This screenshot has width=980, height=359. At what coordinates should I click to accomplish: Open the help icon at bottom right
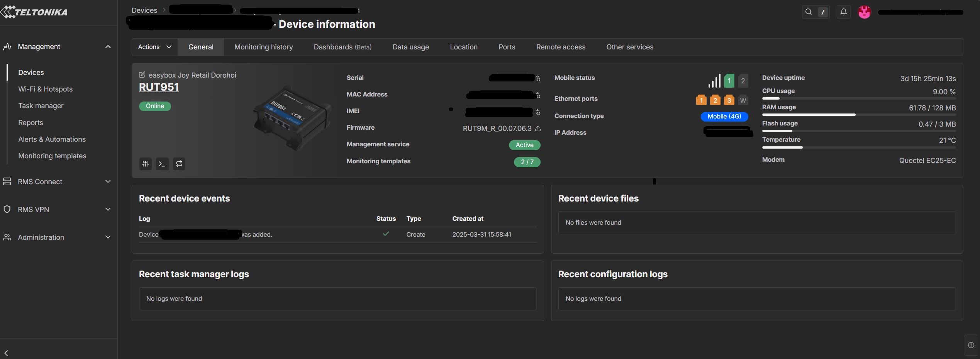pyautogui.click(x=971, y=345)
